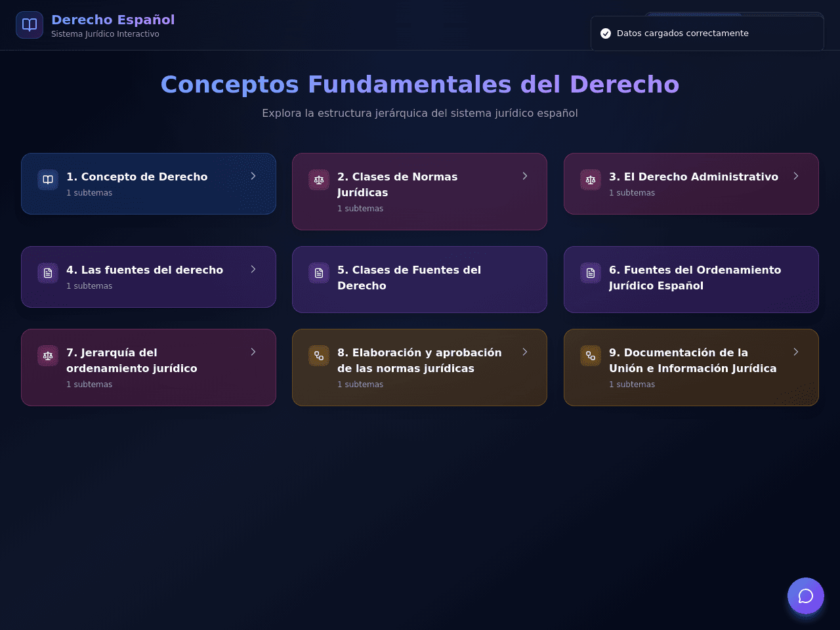Image resolution: width=840 pixels, height=630 pixels.
Task: Expand Documentación de la Unión card chevron
Action: click(796, 352)
